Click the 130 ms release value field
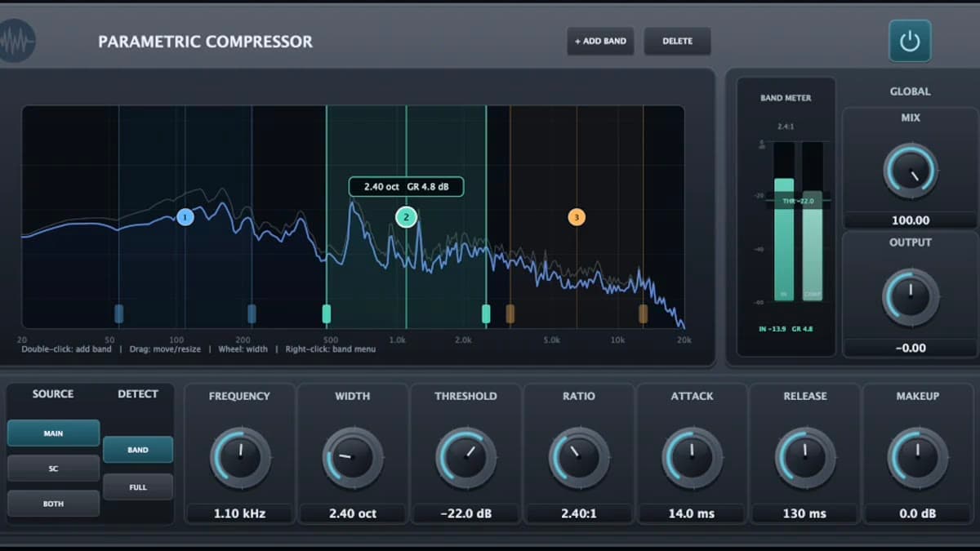 click(x=805, y=513)
